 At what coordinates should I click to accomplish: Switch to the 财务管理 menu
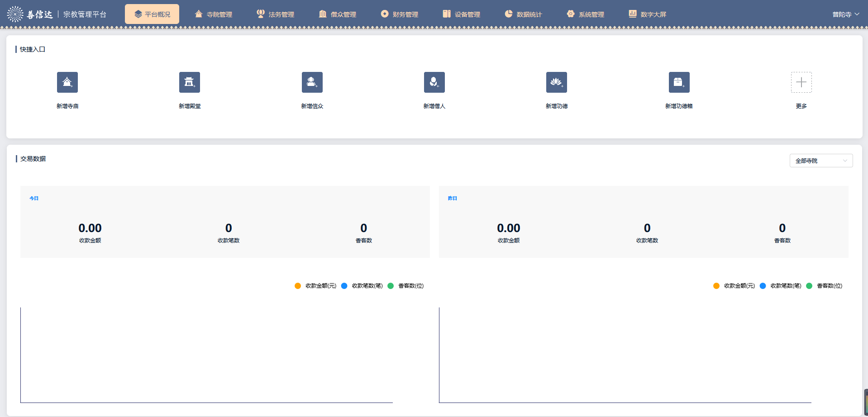point(399,14)
